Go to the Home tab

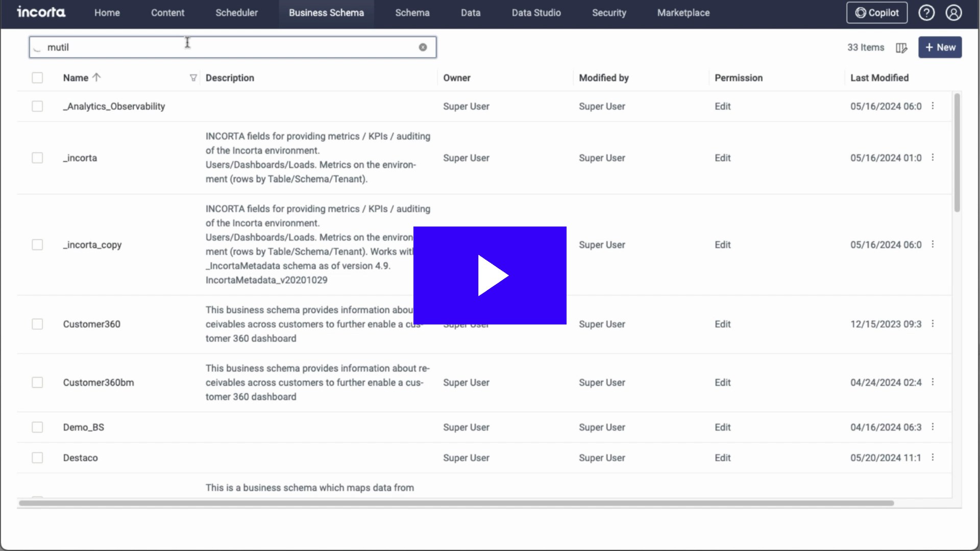(x=107, y=13)
